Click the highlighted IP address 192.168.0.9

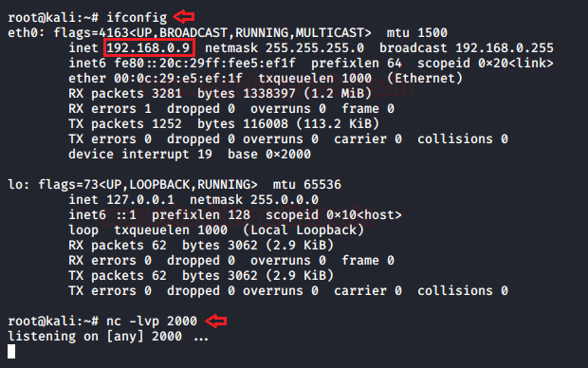pyautogui.click(x=149, y=48)
